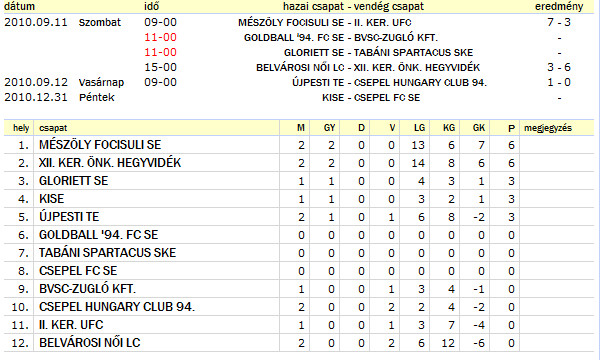The height and width of the screenshot is (360, 602).
Task: Select CSEPEL FC SE in standings
Action: pos(78,271)
